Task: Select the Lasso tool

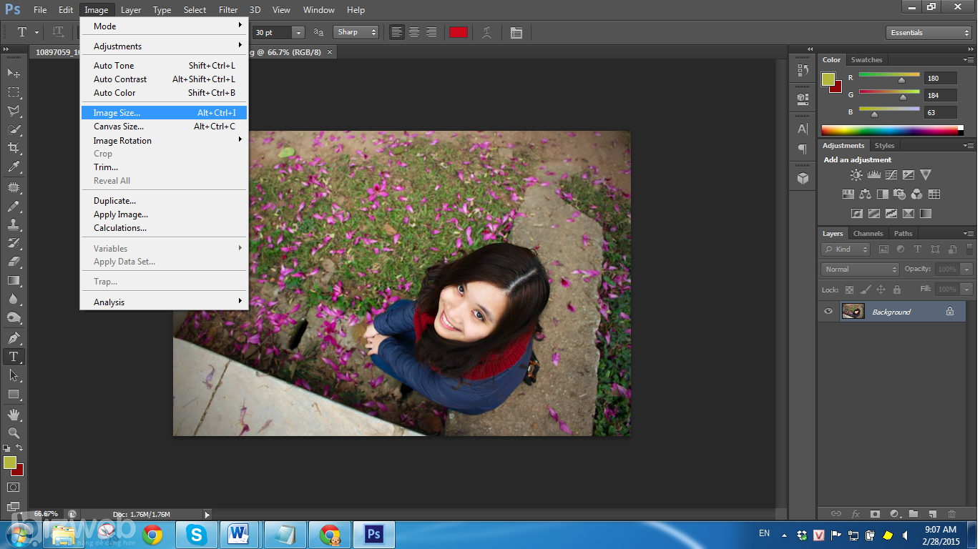Action: [13, 111]
